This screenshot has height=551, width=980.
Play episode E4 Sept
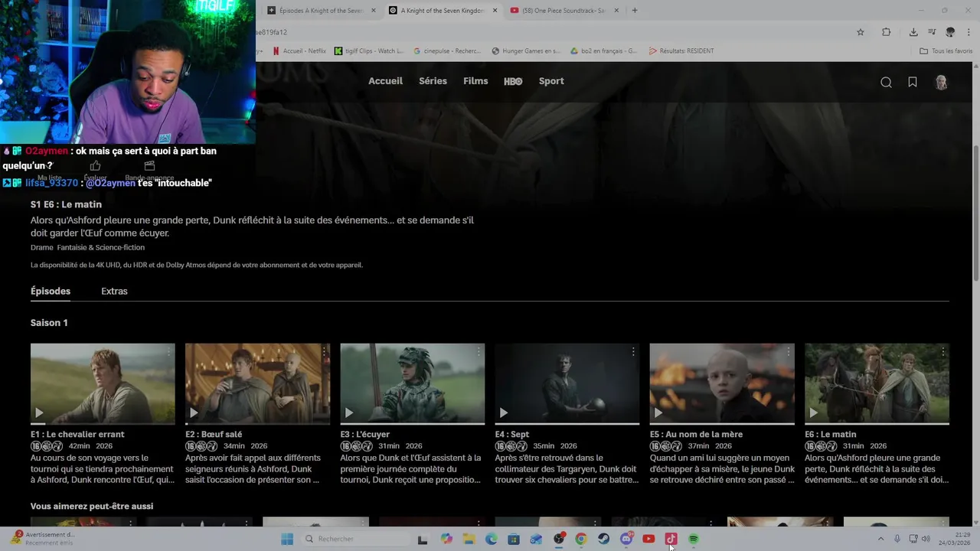[503, 413]
